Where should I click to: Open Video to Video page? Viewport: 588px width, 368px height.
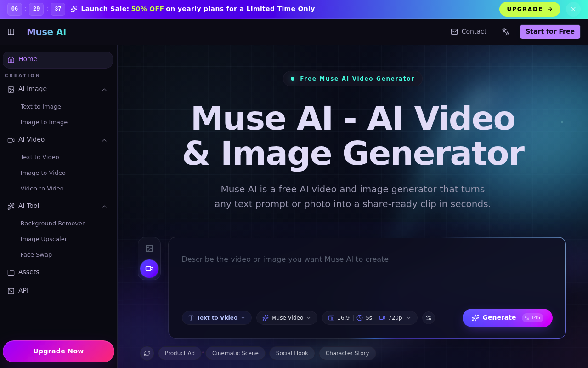(x=42, y=189)
